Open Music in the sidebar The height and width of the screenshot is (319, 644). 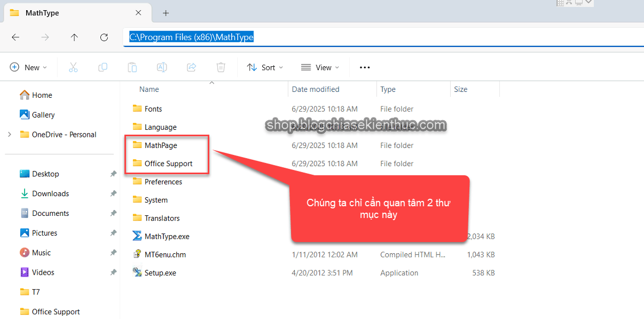36,253
